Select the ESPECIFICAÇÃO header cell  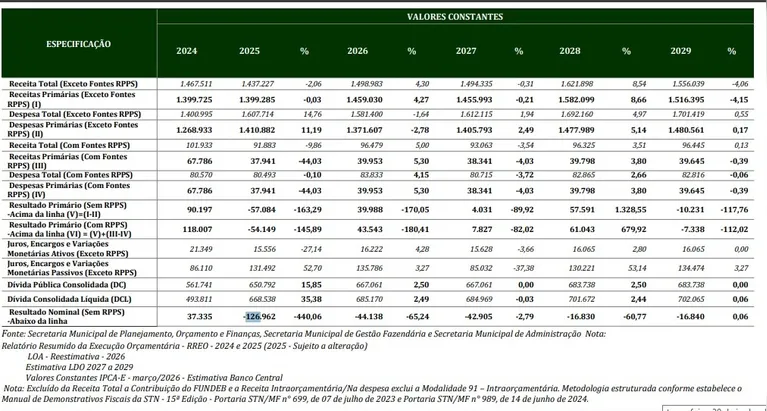[x=78, y=44]
